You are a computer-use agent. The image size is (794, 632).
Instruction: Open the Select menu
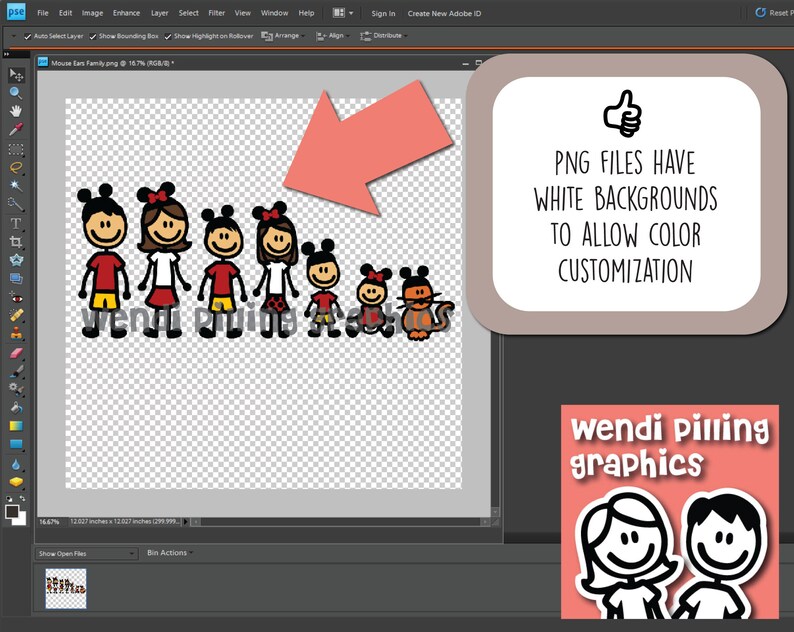pos(188,13)
